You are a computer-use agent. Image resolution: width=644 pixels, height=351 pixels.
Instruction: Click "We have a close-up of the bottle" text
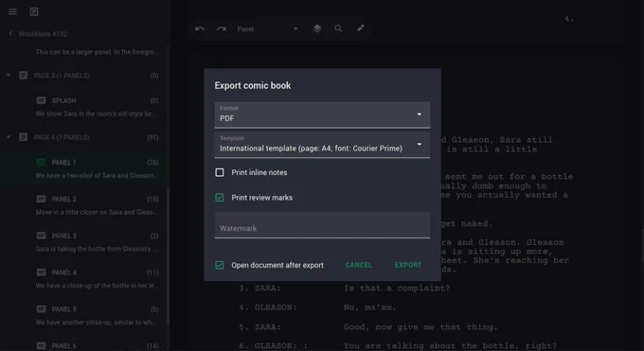click(96, 286)
